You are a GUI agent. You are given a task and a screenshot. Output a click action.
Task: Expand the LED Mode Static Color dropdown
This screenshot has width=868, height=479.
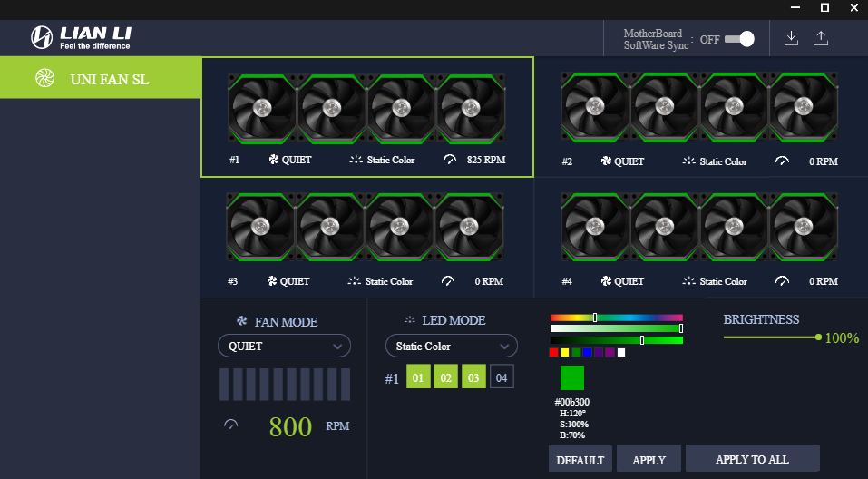(x=451, y=346)
